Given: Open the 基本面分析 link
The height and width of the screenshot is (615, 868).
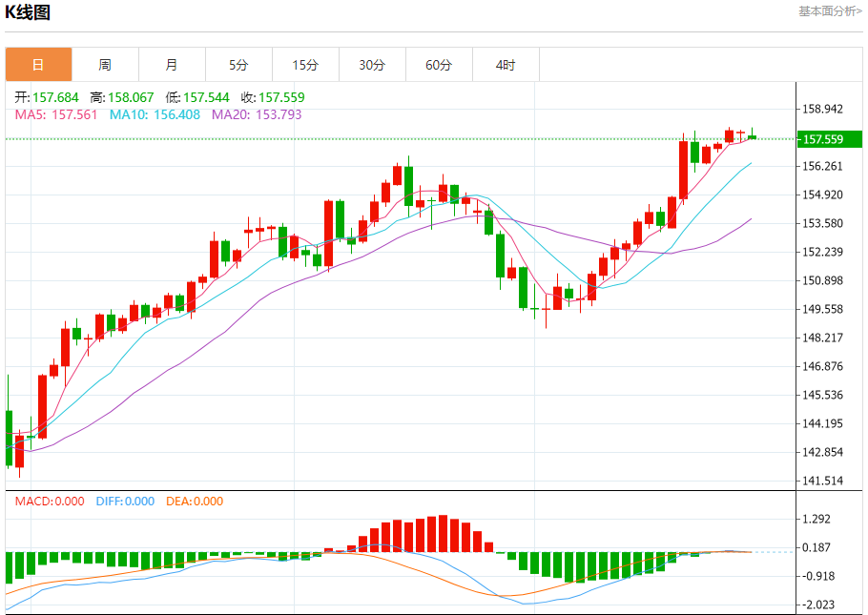Looking at the screenshot, I should point(829,11).
